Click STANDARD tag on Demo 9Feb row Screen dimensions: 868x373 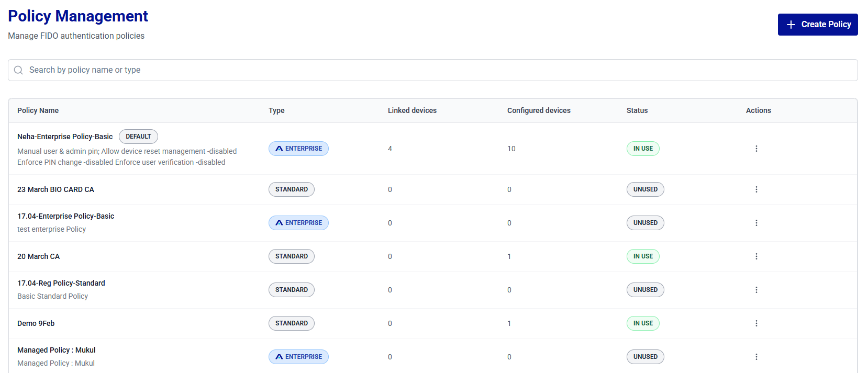(292, 323)
